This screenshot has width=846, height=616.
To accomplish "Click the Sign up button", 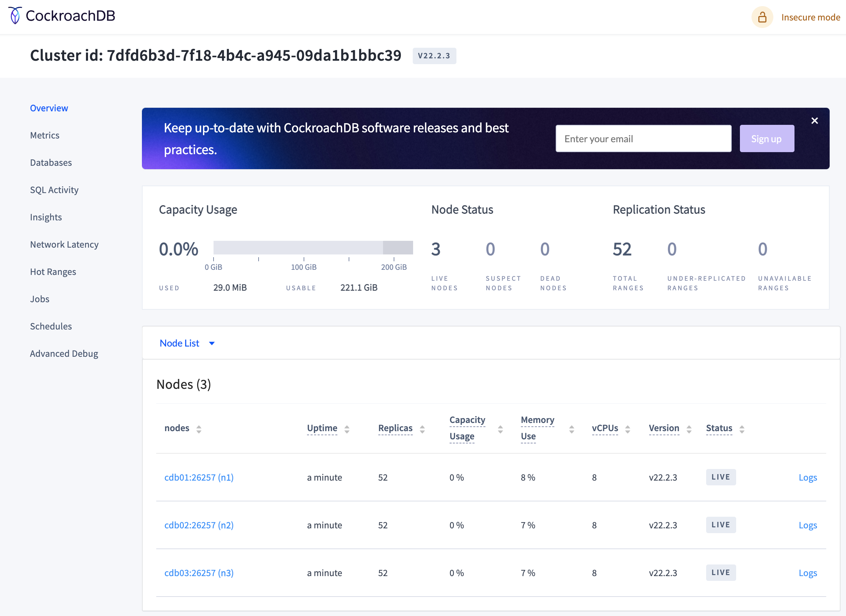I will click(x=767, y=138).
